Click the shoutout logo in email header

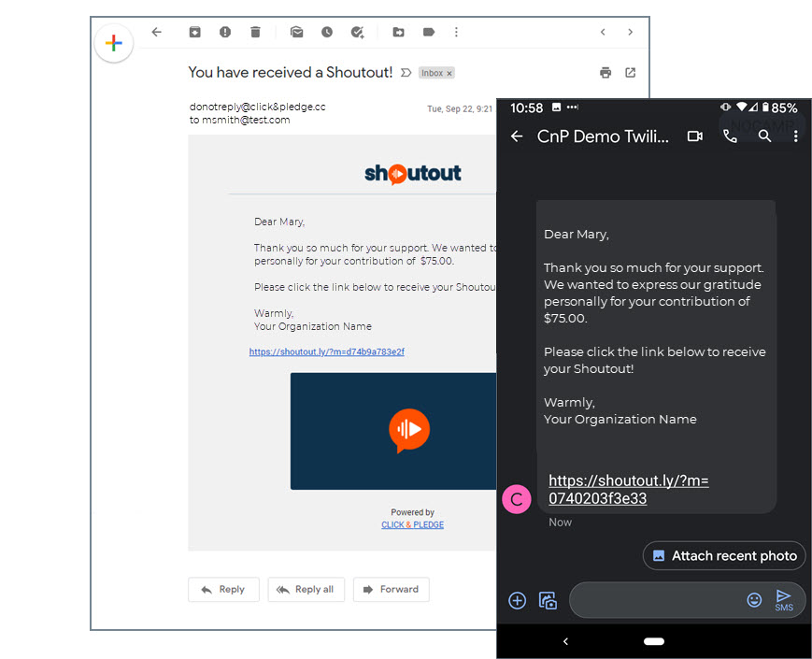413,174
